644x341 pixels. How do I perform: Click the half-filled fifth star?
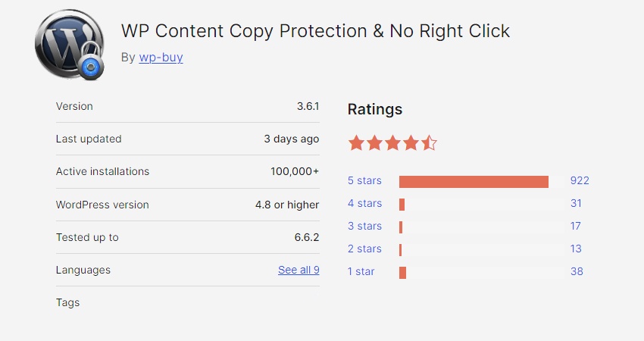pyautogui.click(x=429, y=142)
